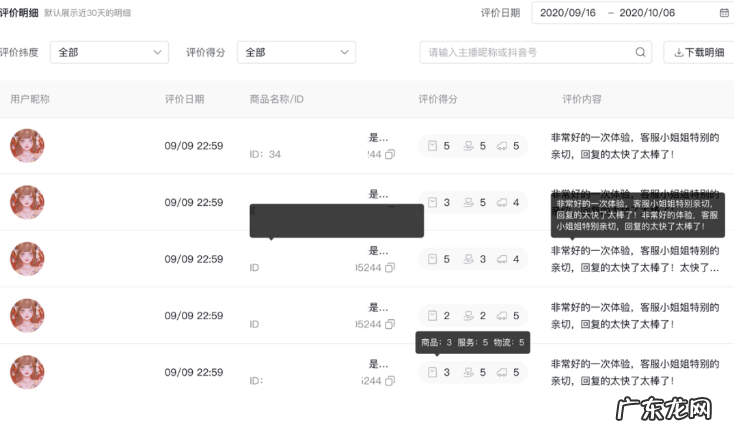Image resolution: width=750 pixels, height=438 pixels.
Task: Expand the 评价得分 dropdown
Action: [x=296, y=52]
